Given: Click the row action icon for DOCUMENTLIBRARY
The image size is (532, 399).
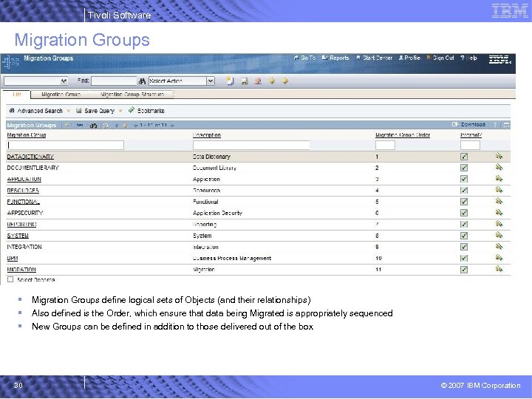Looking at the screenshot, I should point(499,167).
